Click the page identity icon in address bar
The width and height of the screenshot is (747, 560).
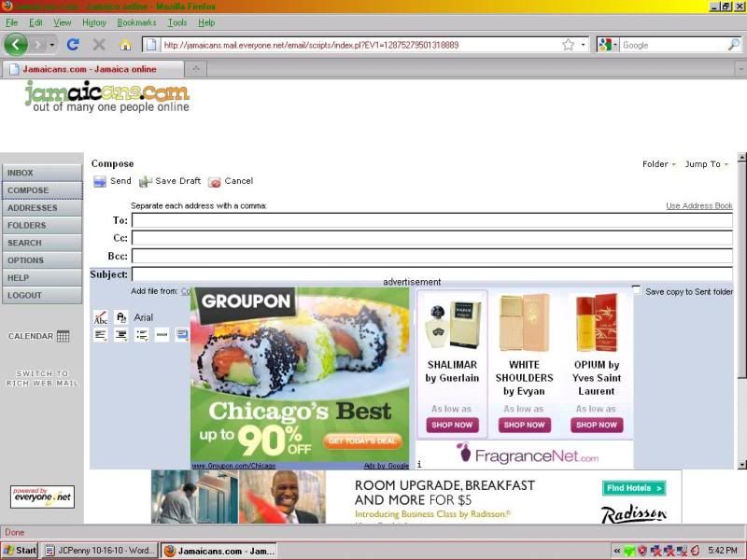(x=151, y=45)
